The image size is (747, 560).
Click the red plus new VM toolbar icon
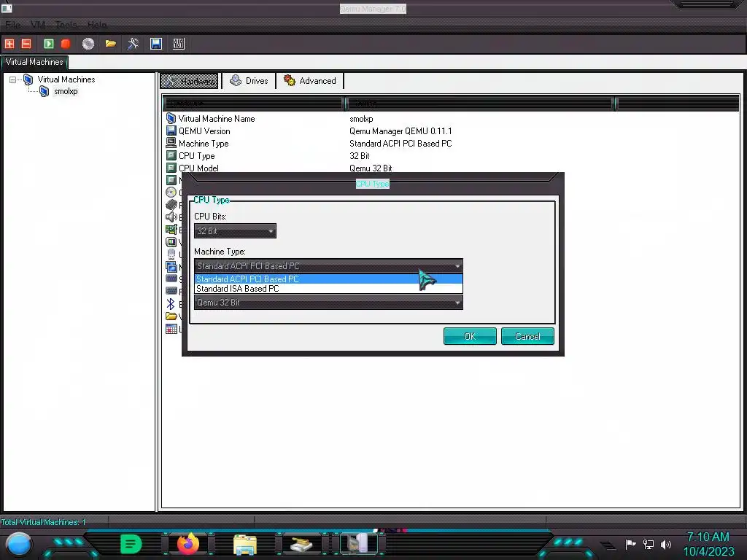coord(9,44)
